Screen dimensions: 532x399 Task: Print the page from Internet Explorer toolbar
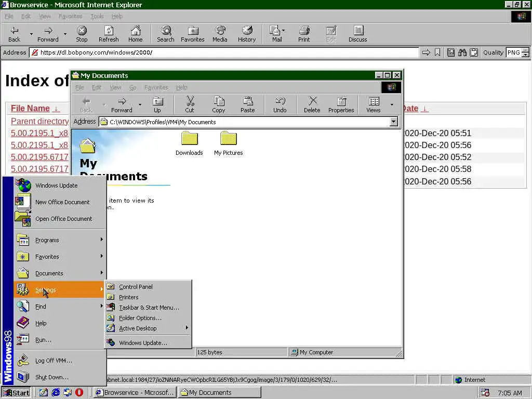pos(304,34)
